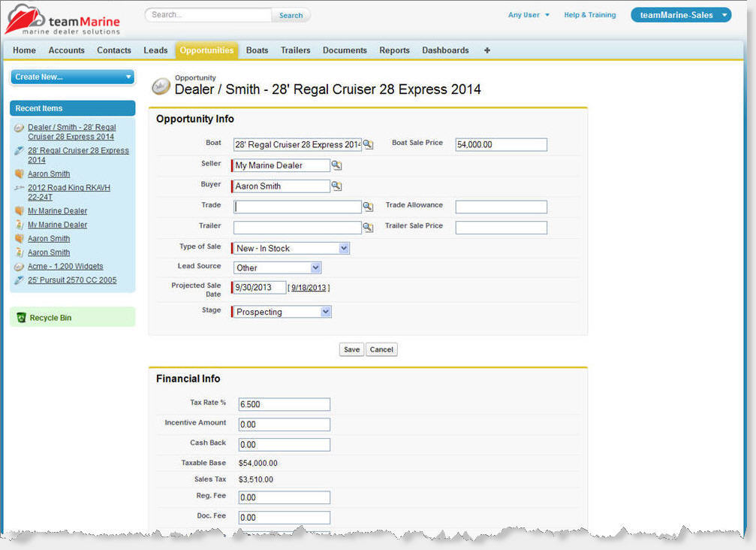Click the lookup icon next to Boat field
Viewport: 756px width, 550px height.
pyautogui.click(x=369, y=144)
